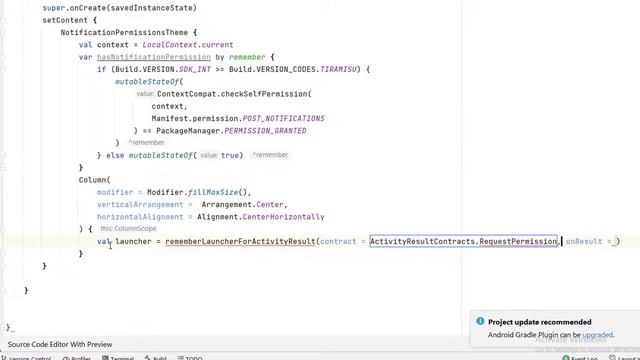
Task: Click the horizontalAlignment parameter name
Action: pos(140,217)
